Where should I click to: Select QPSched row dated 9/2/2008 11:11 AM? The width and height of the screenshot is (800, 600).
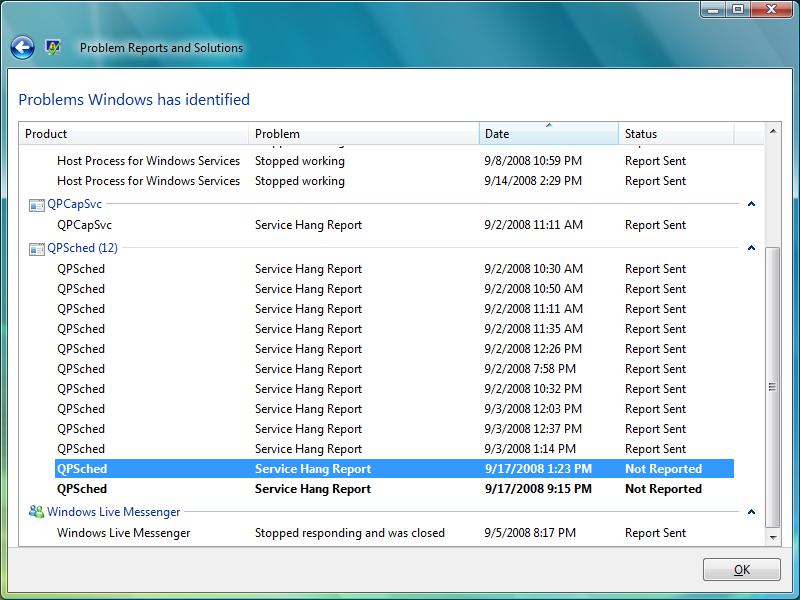394,309
